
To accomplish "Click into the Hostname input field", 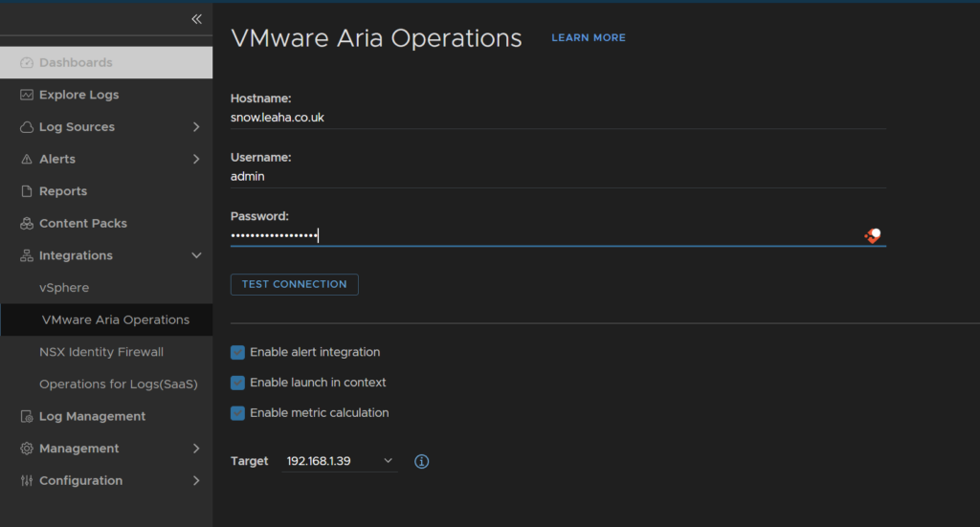I will 558,118.
